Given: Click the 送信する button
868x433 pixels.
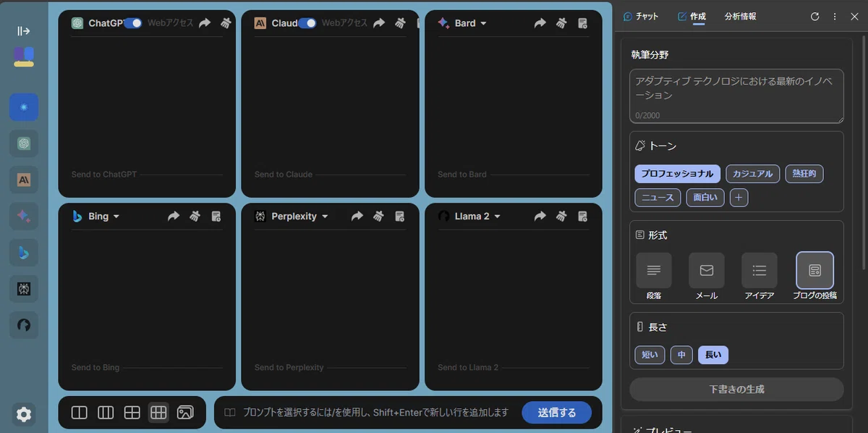Looking at the screenshot, I should pos(557,412).
